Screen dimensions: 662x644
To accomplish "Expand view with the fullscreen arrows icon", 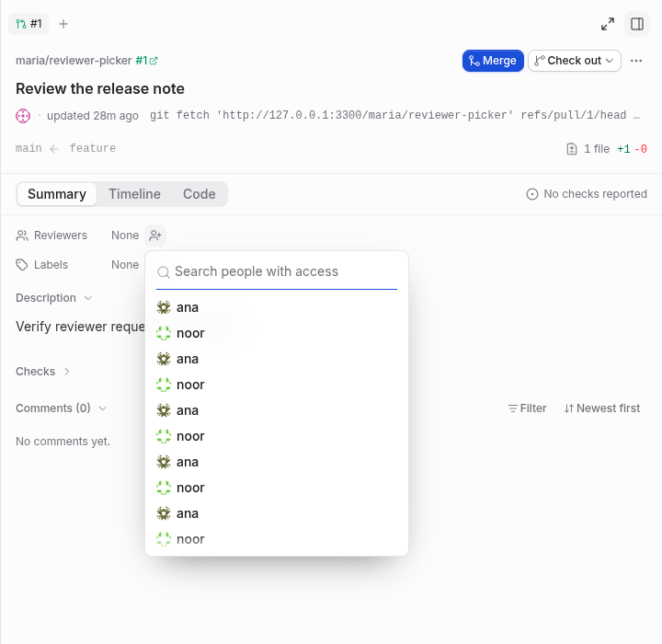I will click(x=608, y=24).
